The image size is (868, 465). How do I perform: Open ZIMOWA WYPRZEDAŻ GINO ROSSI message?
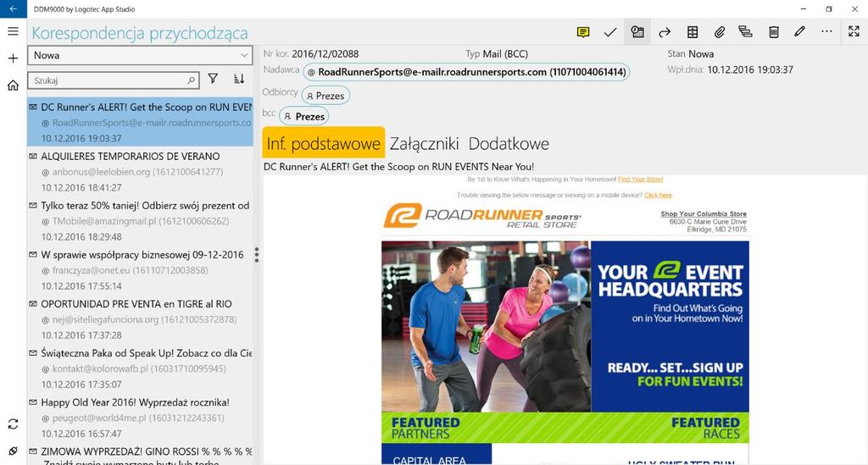(140, 454)
